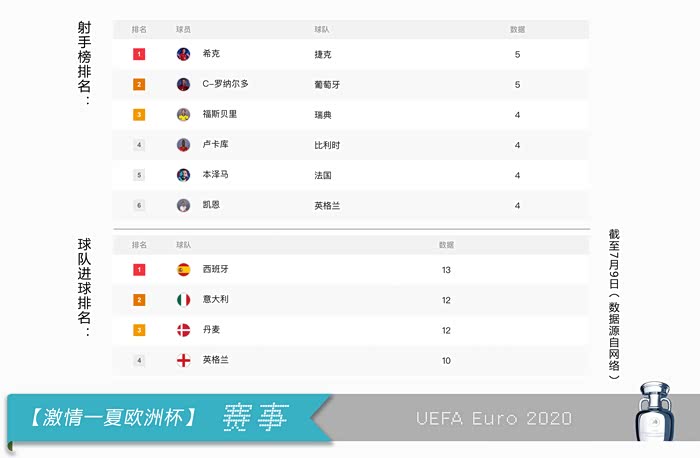Click the Spain flag icon

point(183,269)
